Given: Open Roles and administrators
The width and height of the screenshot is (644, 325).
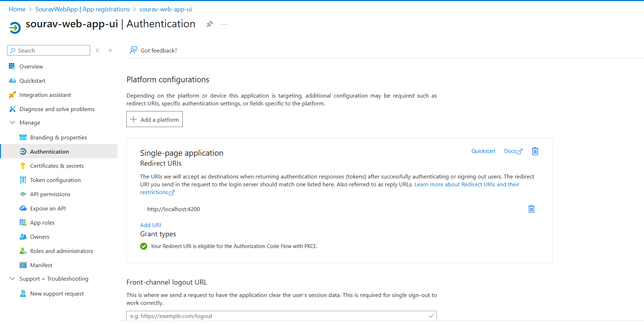Looking at the screenshot, I should coord(61,251).
